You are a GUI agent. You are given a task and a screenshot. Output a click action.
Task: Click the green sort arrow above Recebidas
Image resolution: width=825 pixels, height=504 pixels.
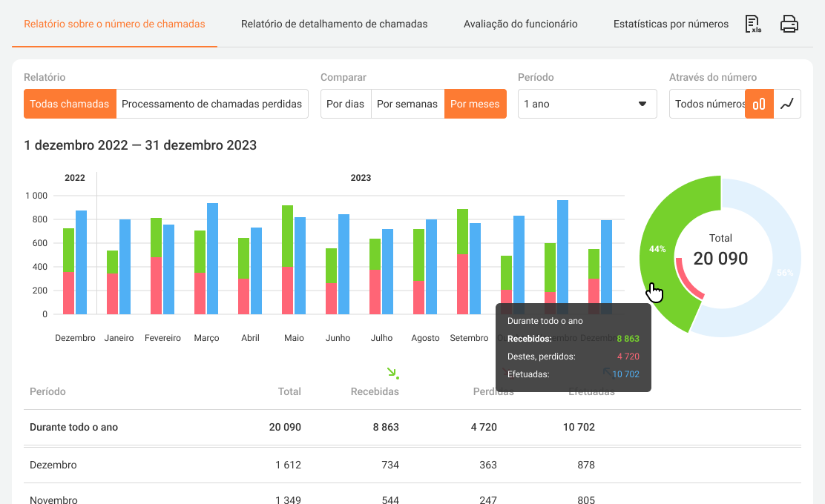(x=393, y=373)
